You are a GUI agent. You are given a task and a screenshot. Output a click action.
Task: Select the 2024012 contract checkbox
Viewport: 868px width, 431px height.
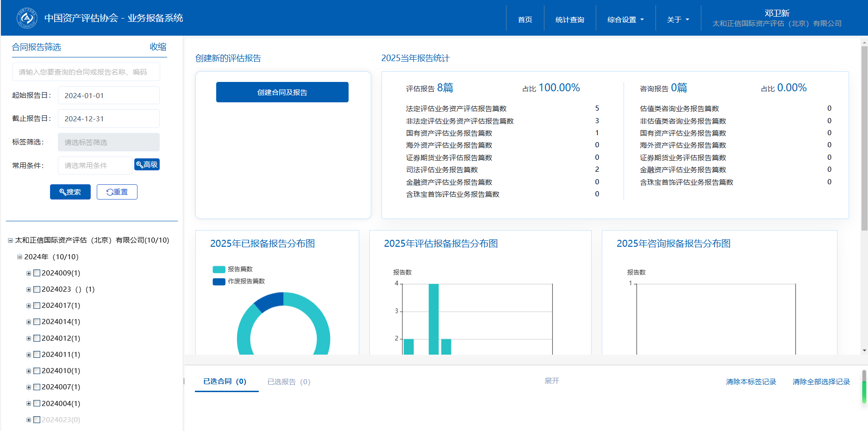point(37,338)
